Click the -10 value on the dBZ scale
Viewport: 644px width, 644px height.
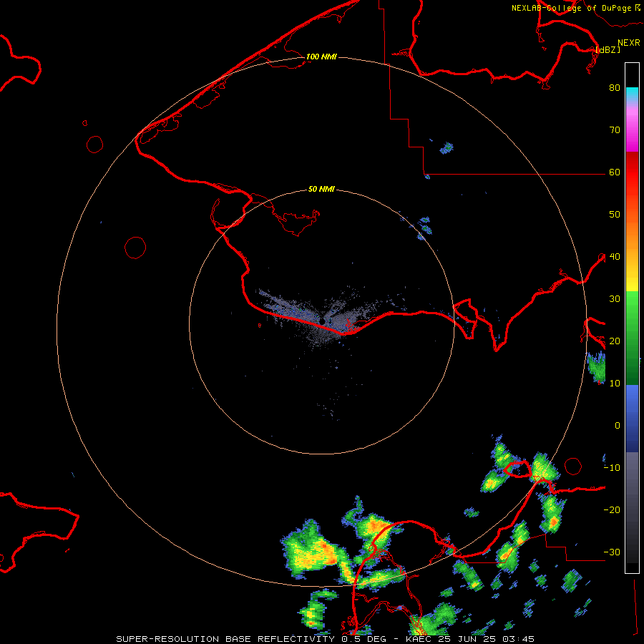click(x=612, y=468)
